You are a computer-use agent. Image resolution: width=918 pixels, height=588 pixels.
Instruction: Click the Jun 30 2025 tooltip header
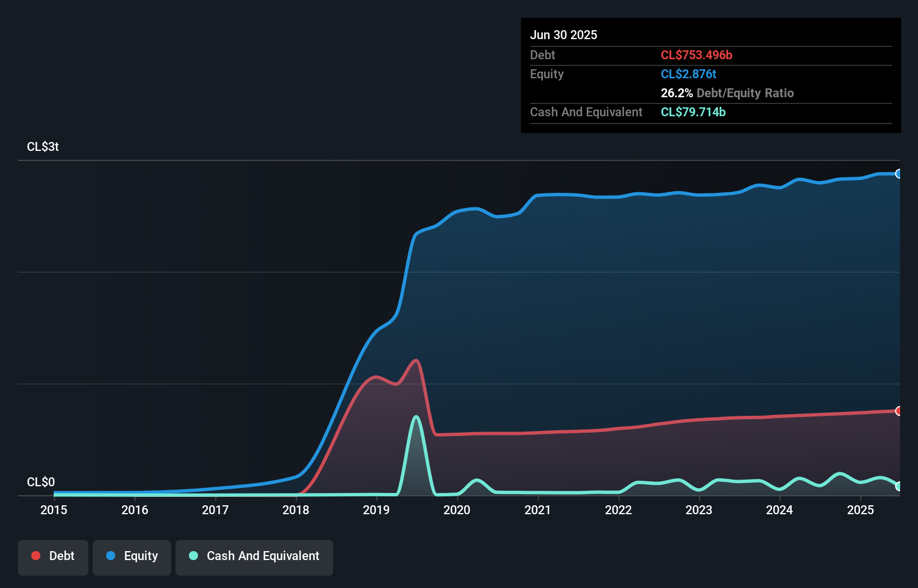coord(564,35)
